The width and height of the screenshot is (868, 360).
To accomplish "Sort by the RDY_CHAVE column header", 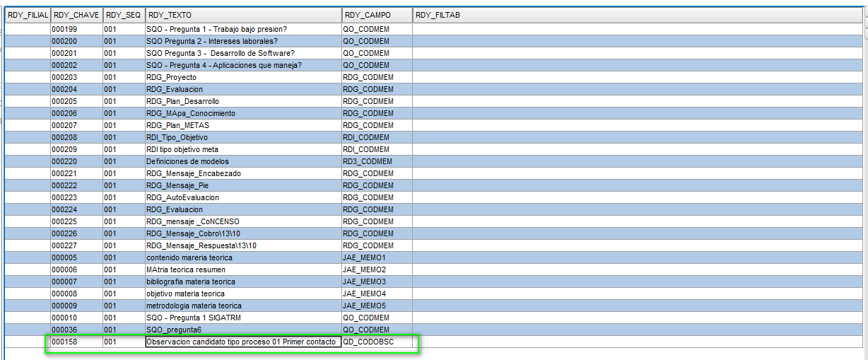I will click(x=76, y=15).
